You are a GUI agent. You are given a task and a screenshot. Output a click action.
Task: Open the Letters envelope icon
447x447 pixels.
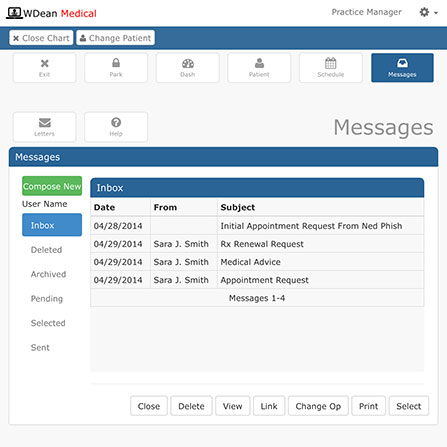click(x=44, y=127)
